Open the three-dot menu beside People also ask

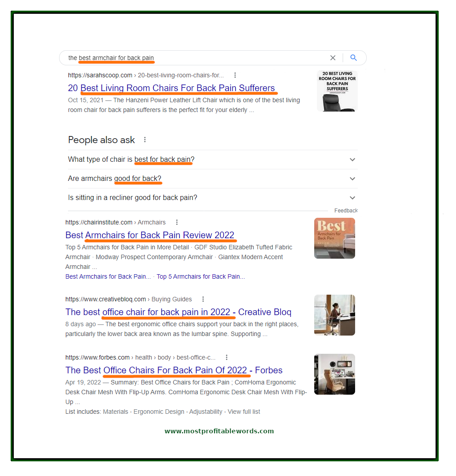click(x=145, y=139)
